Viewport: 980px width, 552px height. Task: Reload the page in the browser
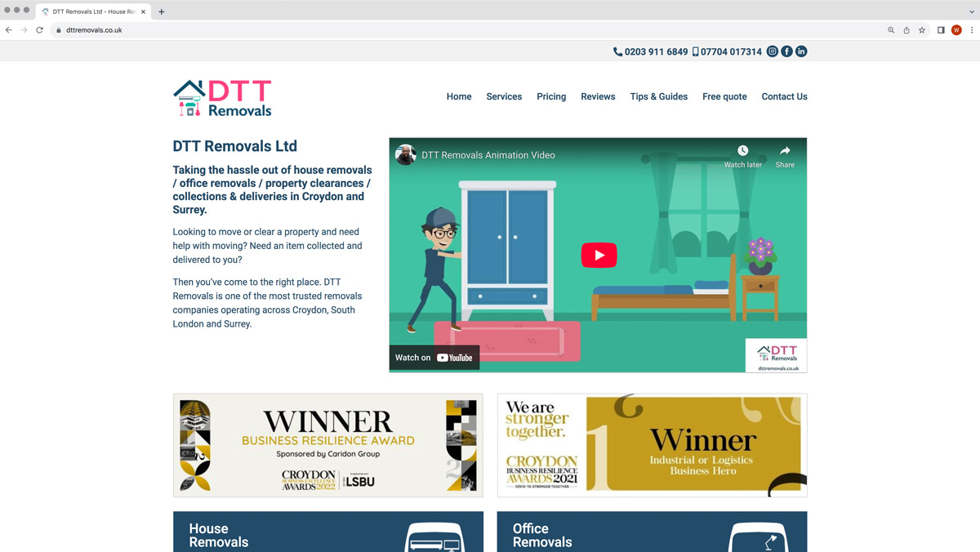[x=39, y=30]
